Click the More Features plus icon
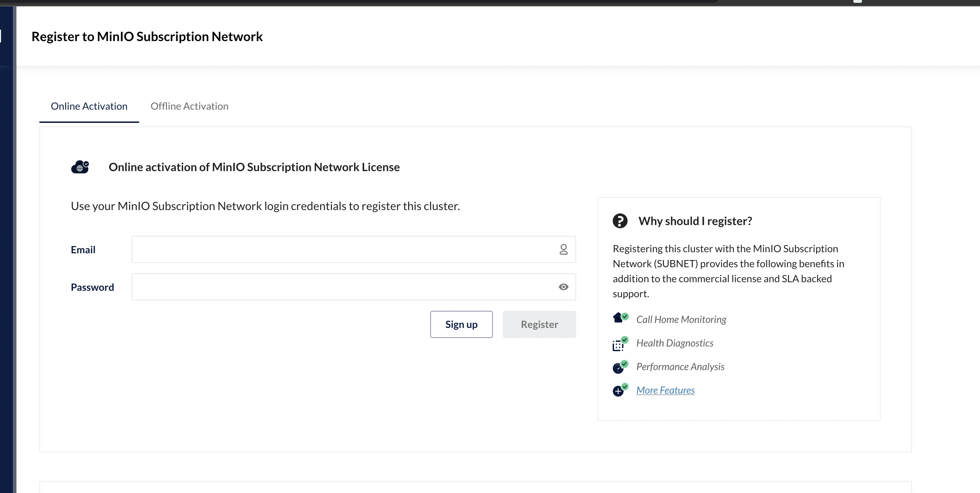Image resolution: width=980 pixels, height=493 pixels. click(619, 390)
